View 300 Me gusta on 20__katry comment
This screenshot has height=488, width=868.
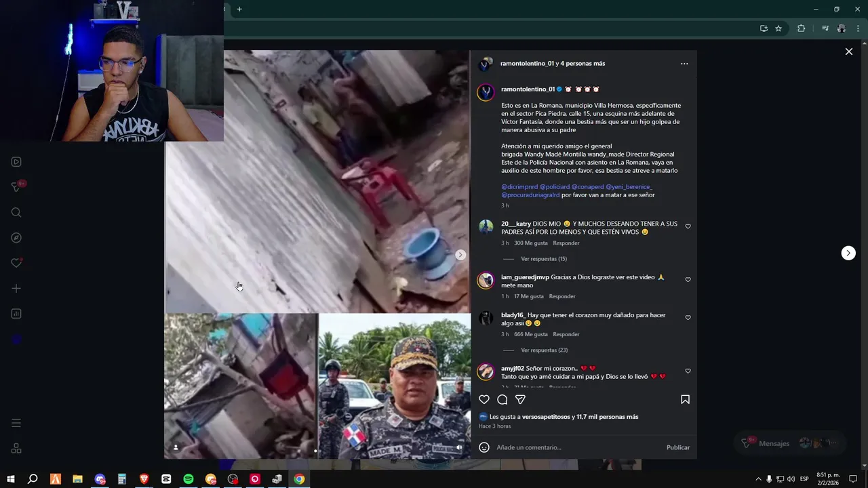pyautogui.click(x=531, y=243)
